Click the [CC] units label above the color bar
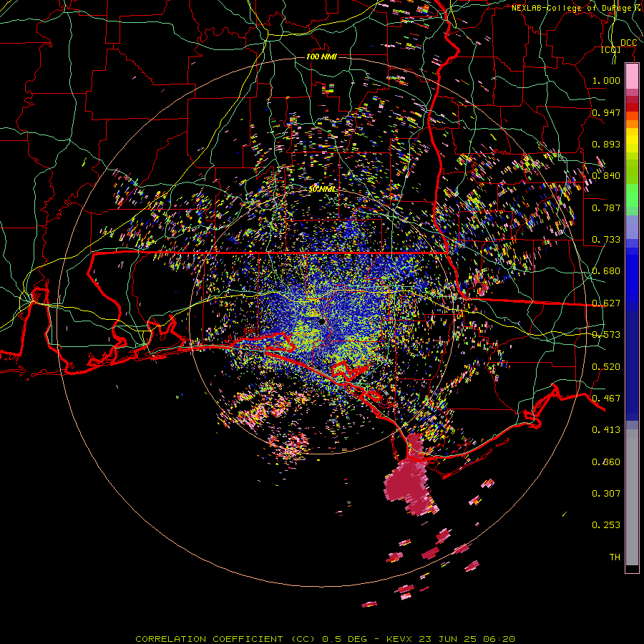Image resolution: width=644 pixels, height=644 pixels. point(611,50)
